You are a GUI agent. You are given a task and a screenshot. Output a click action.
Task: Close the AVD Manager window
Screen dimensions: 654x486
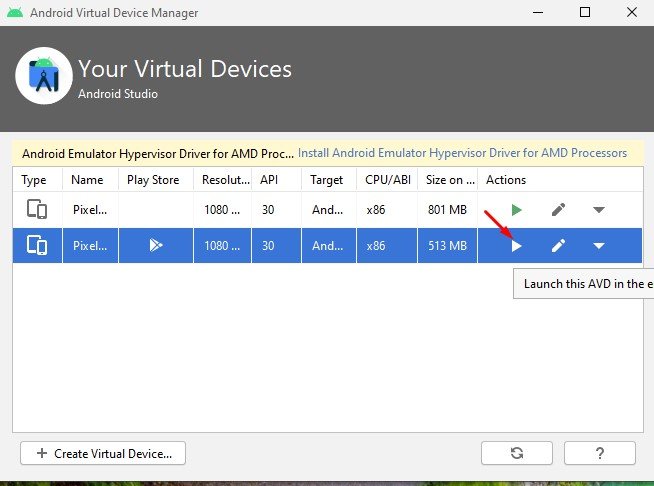tap(632, 12)
